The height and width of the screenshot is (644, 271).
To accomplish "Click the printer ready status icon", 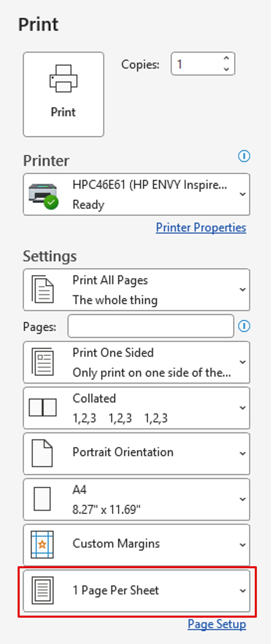I will pos(51,202).
